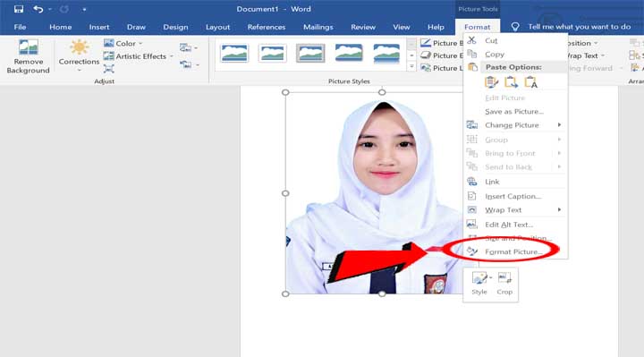Expand the Reset Picture dropdown arrow
This screenshot has height=357, width=644.
198,65
